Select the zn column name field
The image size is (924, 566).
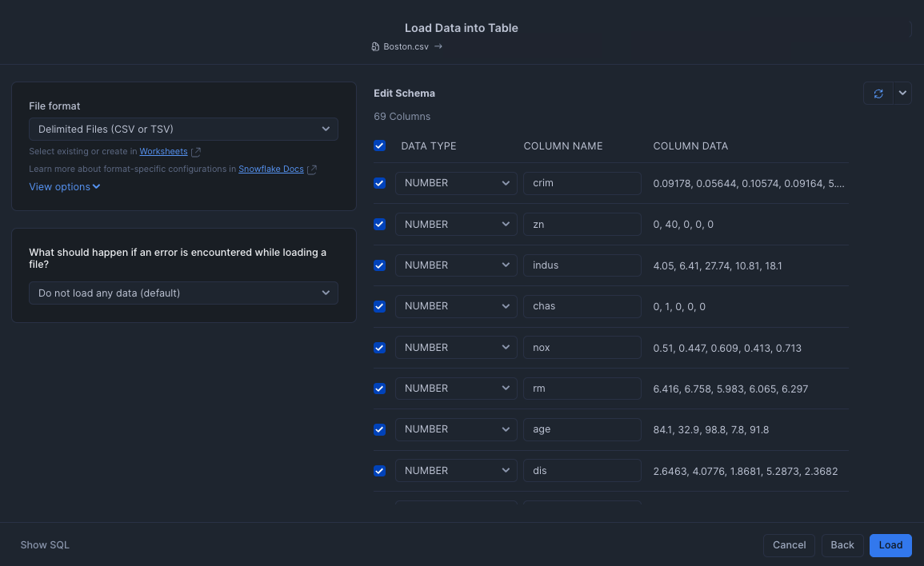[582, 224]
